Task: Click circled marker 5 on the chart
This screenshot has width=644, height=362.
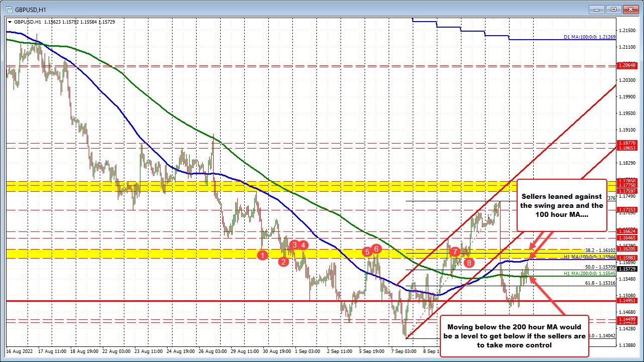Action: click(366, 252)
